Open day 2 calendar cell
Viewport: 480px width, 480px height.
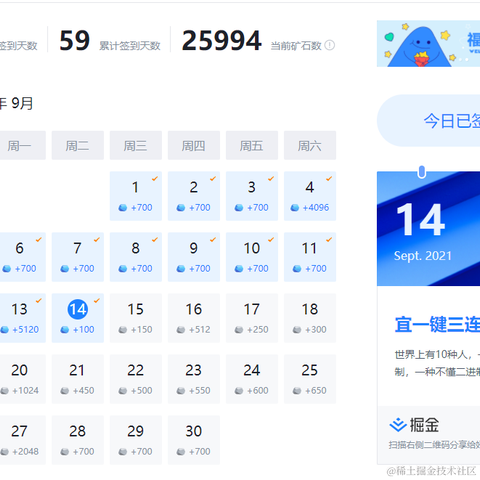click(x=194, y=196)
